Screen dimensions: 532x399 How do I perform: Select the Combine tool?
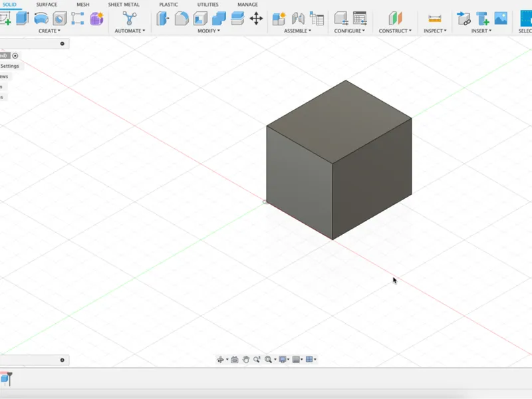(219, 19)
